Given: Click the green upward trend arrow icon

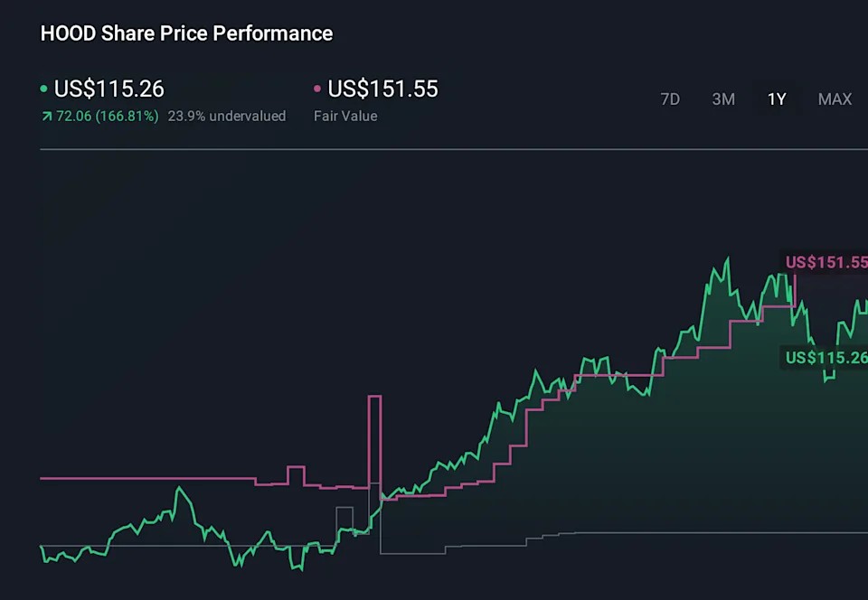Looking at the screenshot, I should (46, 117).
